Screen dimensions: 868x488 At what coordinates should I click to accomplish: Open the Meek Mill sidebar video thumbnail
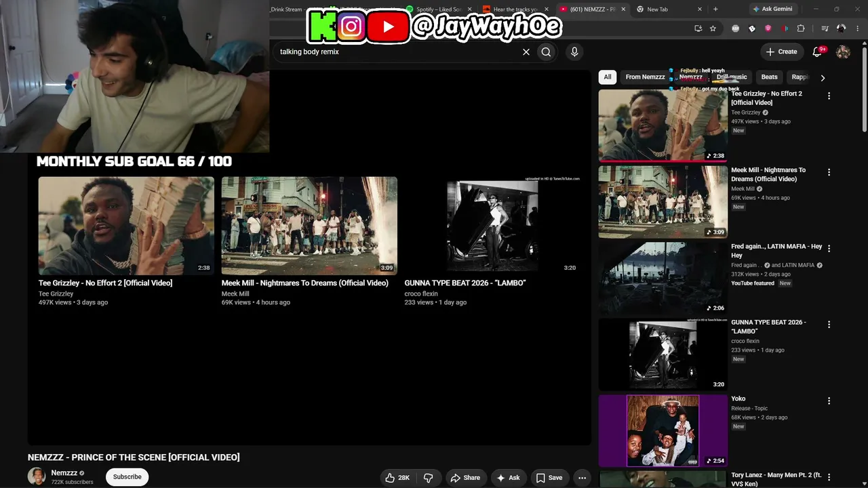[663, 202]
